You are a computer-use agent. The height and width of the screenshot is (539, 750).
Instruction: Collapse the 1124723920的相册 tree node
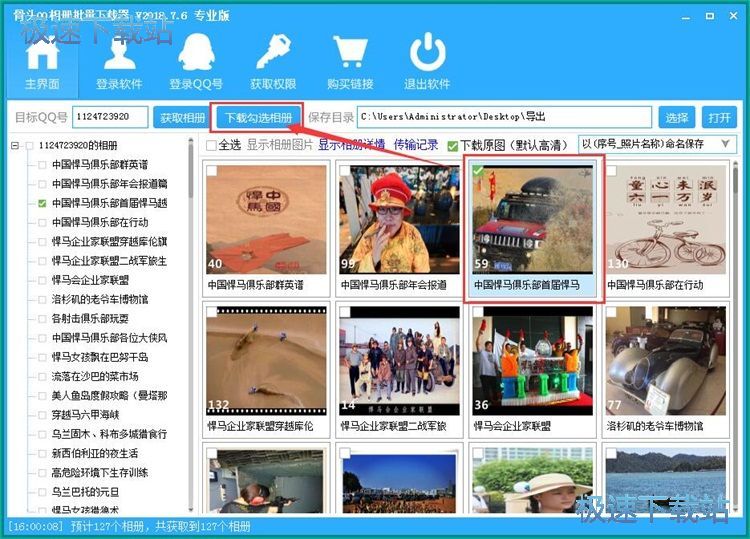click(15, 145)
